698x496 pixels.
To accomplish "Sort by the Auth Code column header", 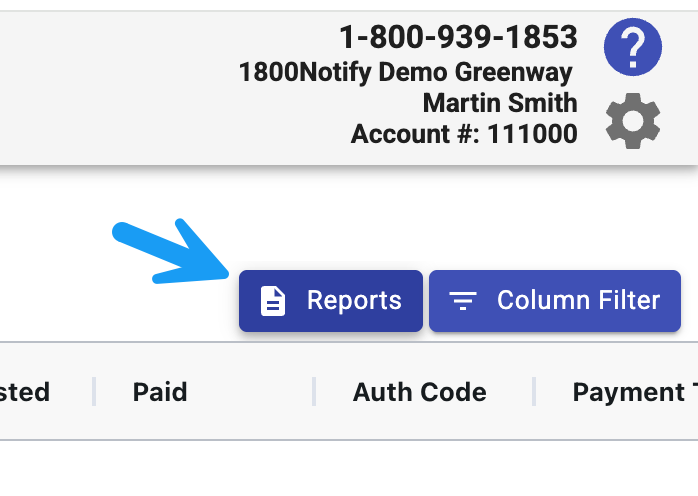I will (419, 392).
